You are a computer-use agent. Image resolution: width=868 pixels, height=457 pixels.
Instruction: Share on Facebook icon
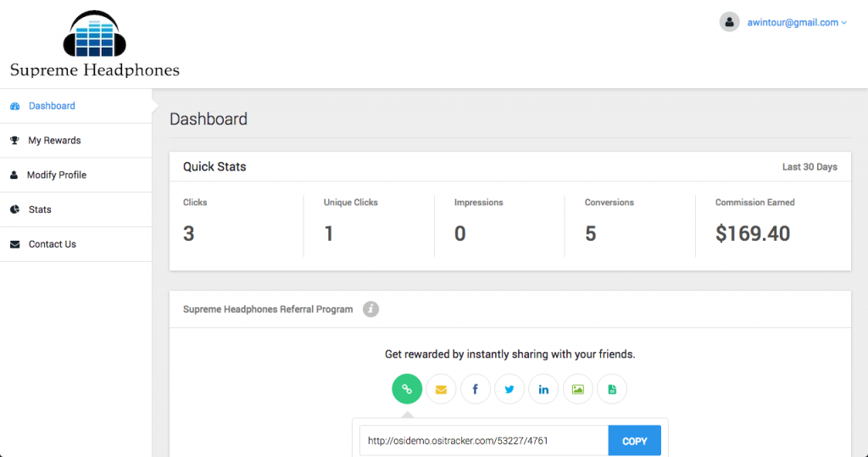click(x=476, y=389)
